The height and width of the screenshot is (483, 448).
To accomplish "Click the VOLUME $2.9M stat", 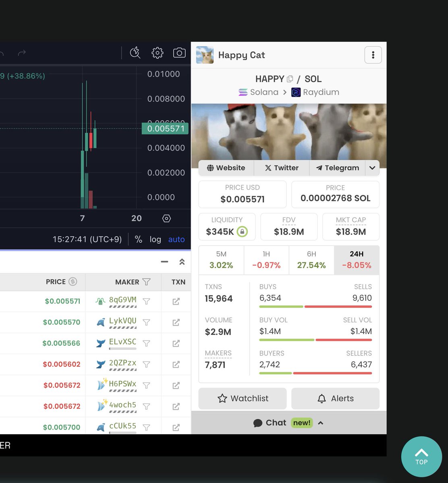I will 218,326.
